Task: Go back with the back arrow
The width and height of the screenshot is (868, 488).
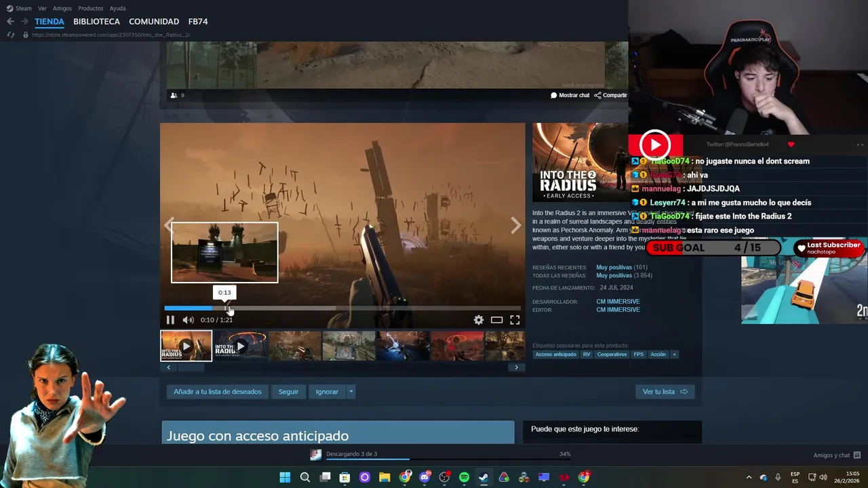Action: [10, 22]
